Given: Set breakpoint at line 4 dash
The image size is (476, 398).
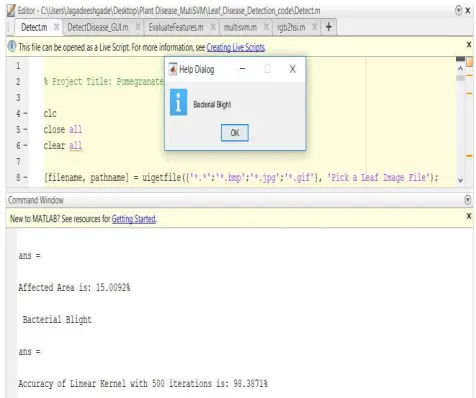Looking at the screenshot, I should coord(25,114).
